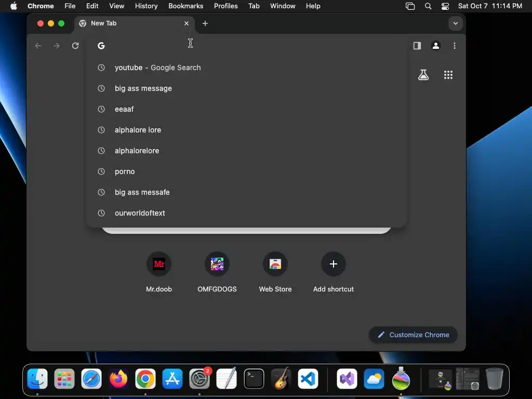Select the New Tab tab
The image size is (532, 399).
pyautogui.click(x=134, y=23)
